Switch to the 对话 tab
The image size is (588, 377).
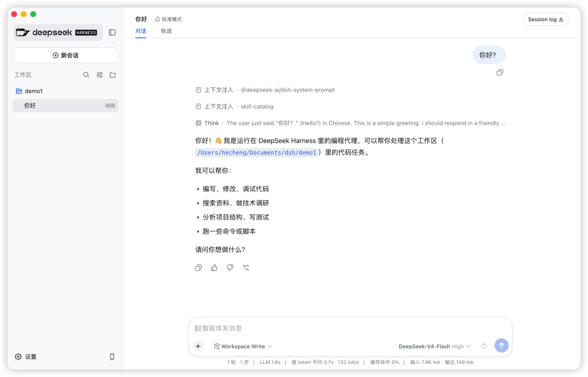(x=140, y=31)
